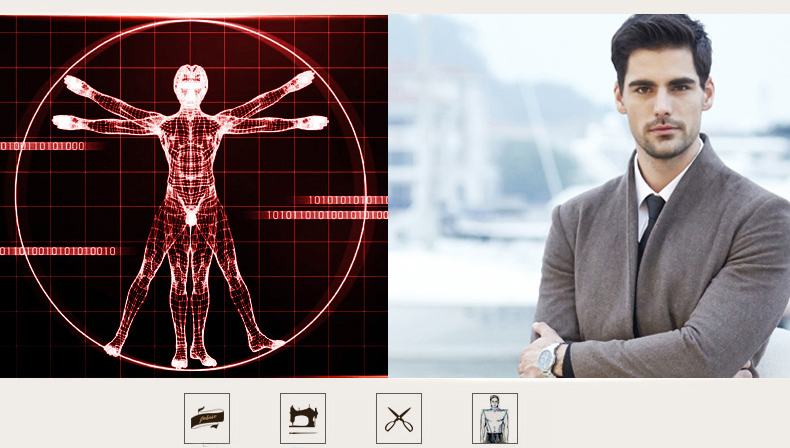The width and height of the screenshot is (790, 448).
Task: Open the red Vitruvian man wireframe image
Action: [194, 196]
